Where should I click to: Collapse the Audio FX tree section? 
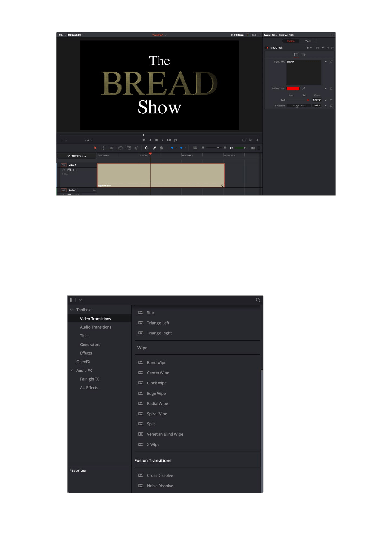(72, 370)
